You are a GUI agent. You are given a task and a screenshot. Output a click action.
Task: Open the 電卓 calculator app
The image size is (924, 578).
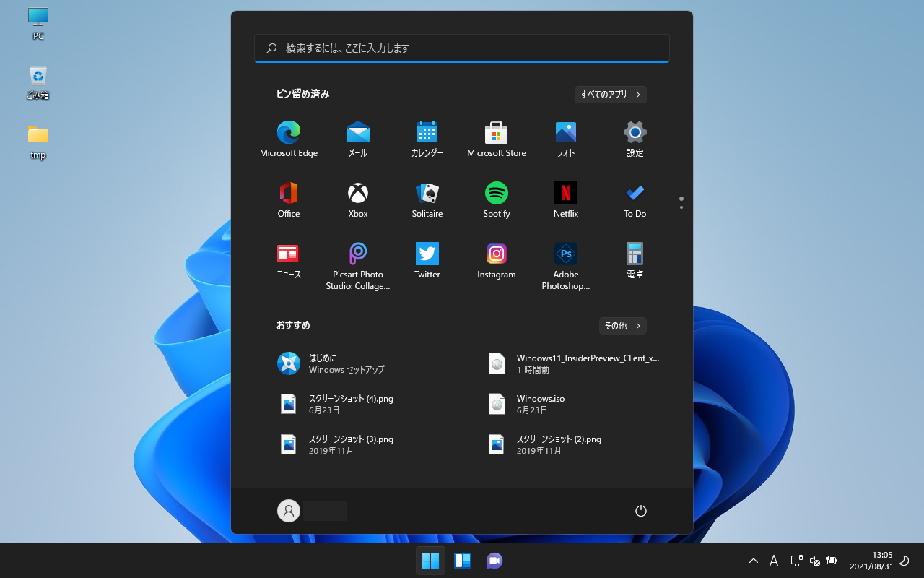635,262
